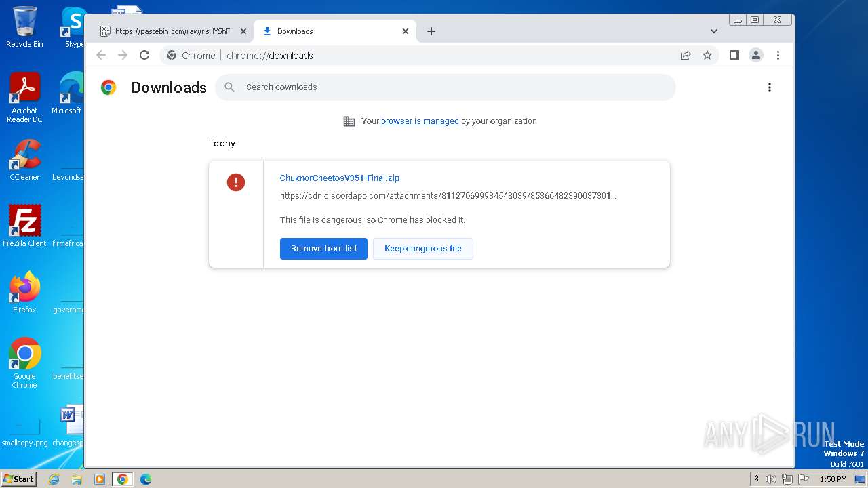Screen dimensions: 868x488
Task: Open the Windows Start menu
Action: pyautogui.click(x=19, y=479)
